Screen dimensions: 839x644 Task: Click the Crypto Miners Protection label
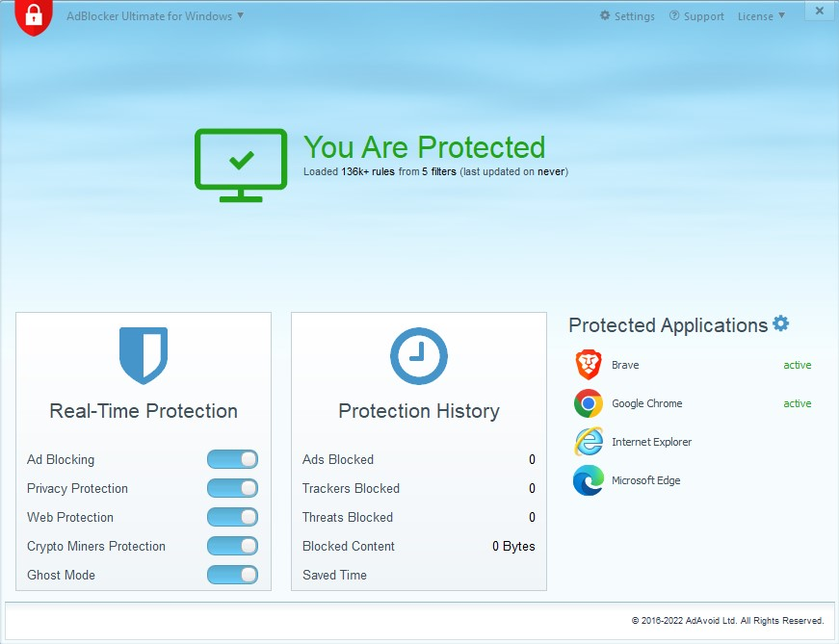pos(95,546)
